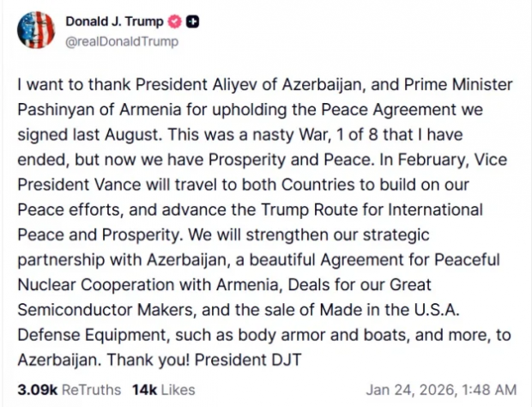Open the Jan 24, 2026 timestamp
The width and height of the screenshot is (532, 407).
point(442,390)
